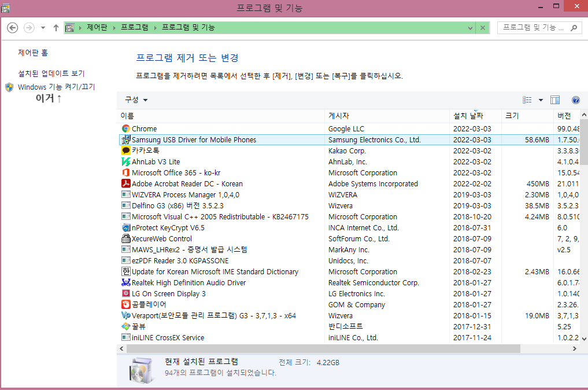This screenshot has height=390, width=588.
Task: Select the 2017-12-31 install date cell
Action: pyautogui.click(x=472, y=326)
